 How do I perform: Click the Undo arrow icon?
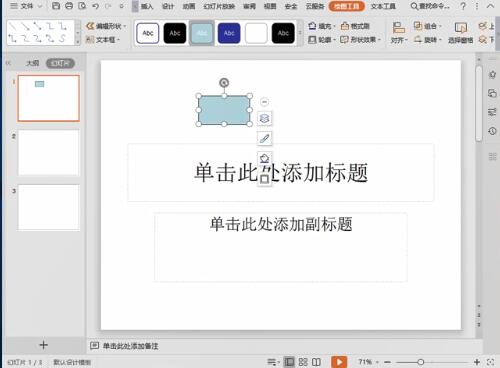tap(95, 6)
